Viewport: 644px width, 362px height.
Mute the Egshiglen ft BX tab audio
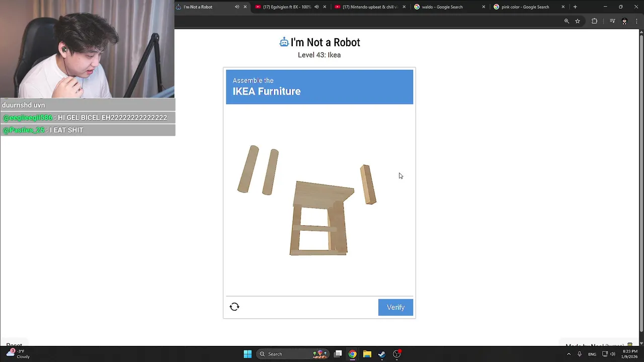pos(316,7)
